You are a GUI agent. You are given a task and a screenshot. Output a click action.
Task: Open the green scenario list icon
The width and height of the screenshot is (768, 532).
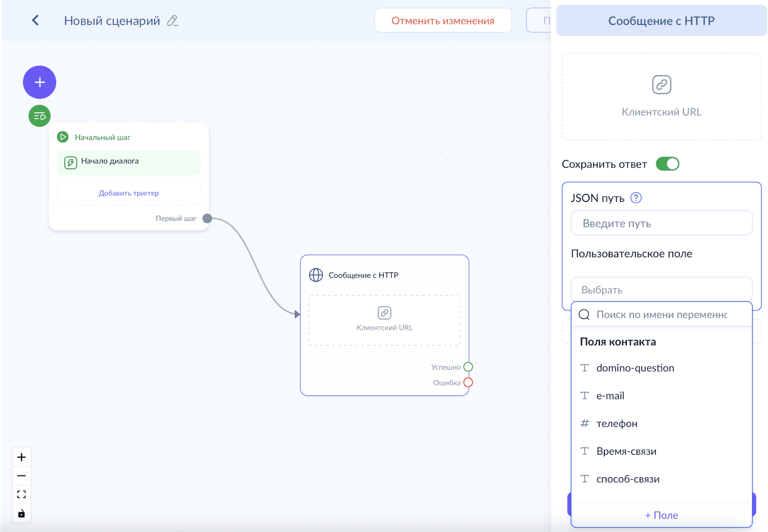click(40, 116)
